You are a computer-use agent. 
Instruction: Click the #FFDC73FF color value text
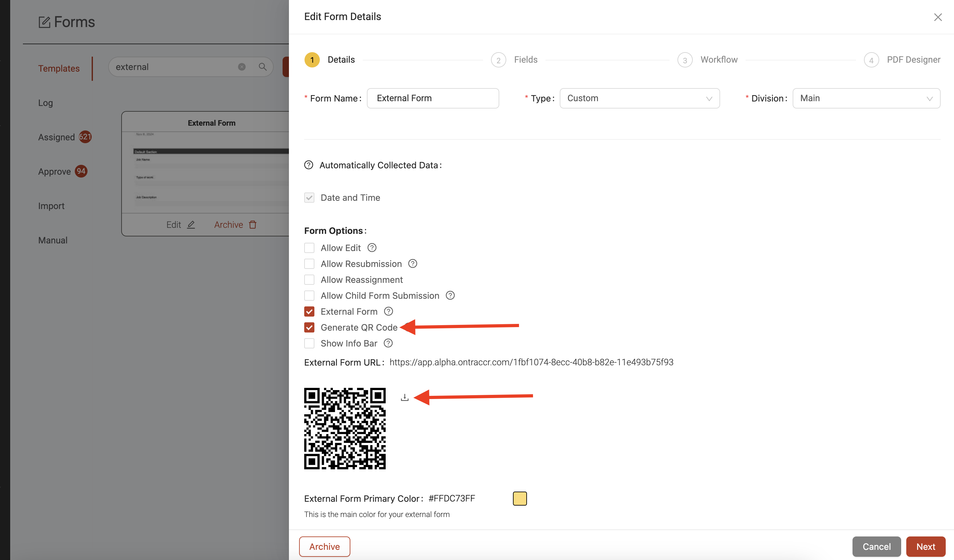[452, 498]
